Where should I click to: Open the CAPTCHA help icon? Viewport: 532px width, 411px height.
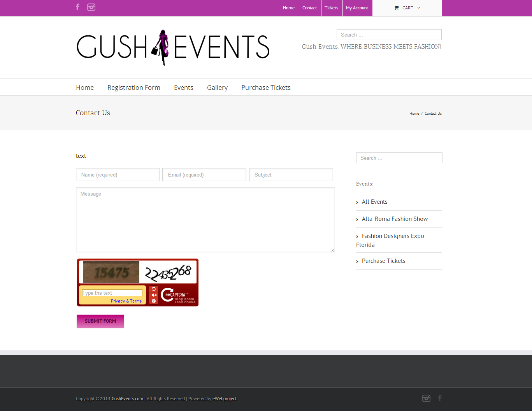point(154,301)
